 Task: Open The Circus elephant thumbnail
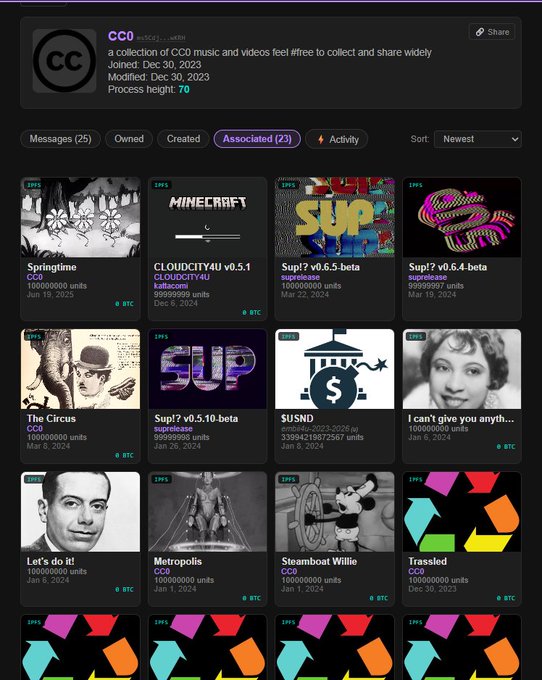click(81, 369)
